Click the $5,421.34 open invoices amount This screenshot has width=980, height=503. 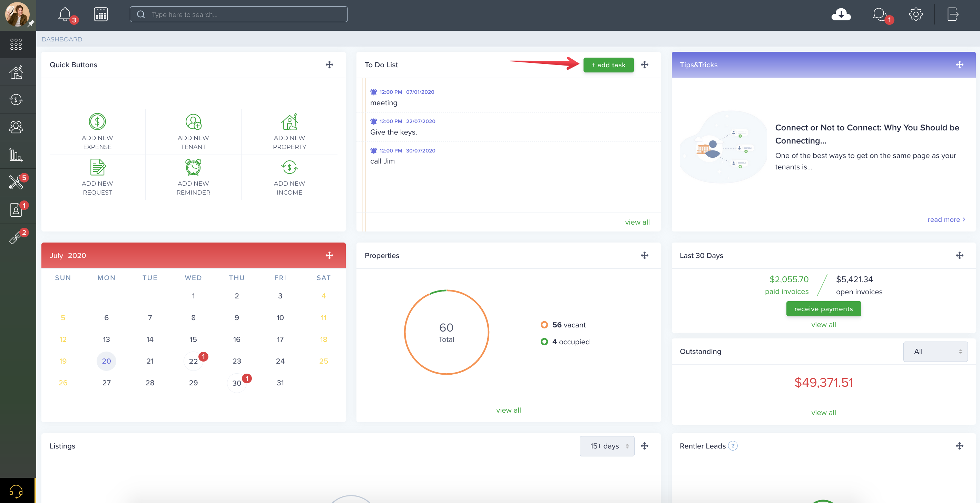tap(854, 279)
